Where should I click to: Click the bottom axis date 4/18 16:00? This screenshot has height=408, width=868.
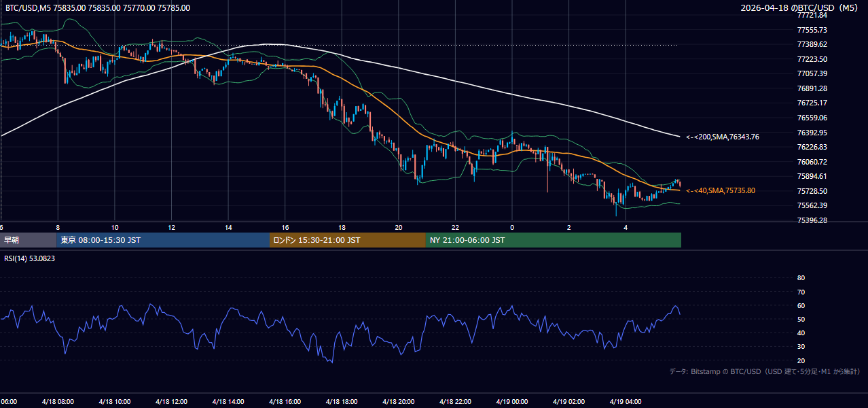coord(285,402)
